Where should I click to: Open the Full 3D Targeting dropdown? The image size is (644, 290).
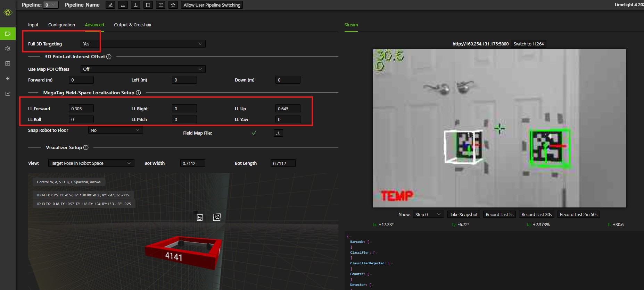[143, 44]
